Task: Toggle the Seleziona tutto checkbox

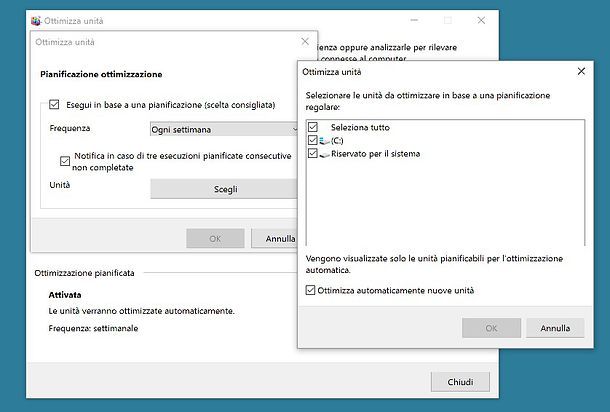Action: (313, 128)
